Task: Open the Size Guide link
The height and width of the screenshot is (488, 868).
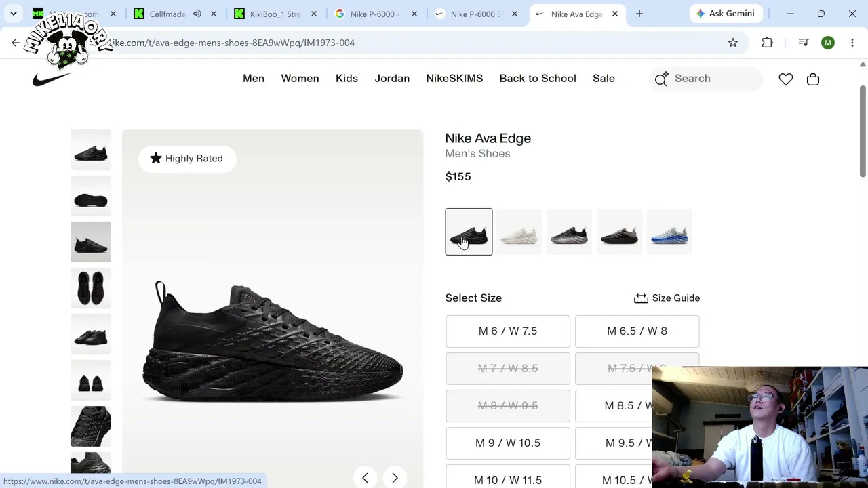Action: click(667, 298)
